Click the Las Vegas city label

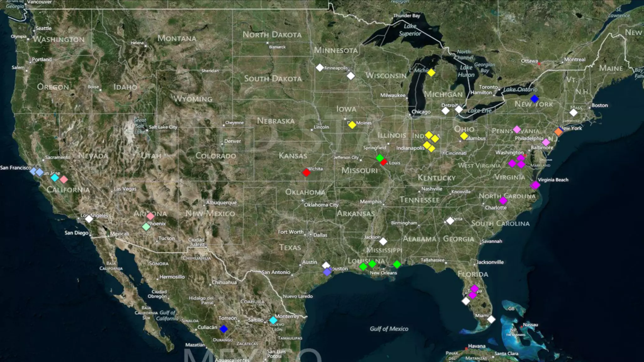coord(125,189)
